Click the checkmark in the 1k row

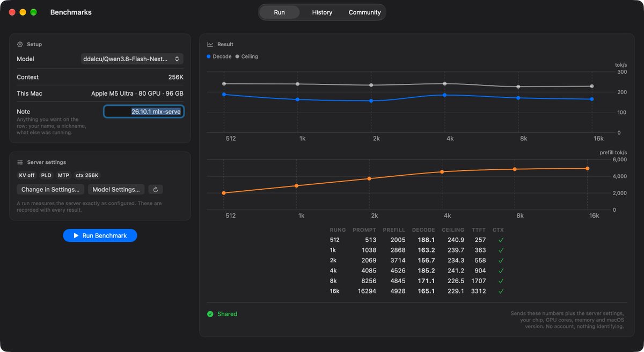pos(501,250)
